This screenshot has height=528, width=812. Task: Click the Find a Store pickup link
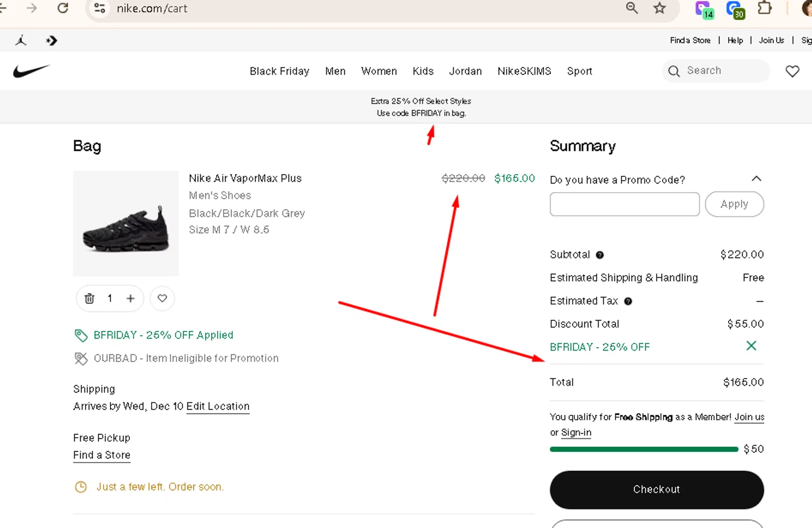[x=102, y=455]
